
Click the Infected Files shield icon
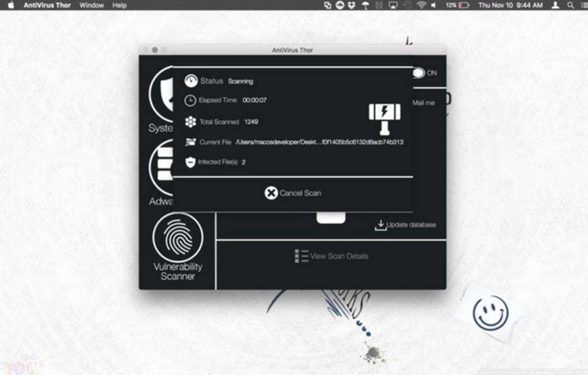(x=190, y=162)
